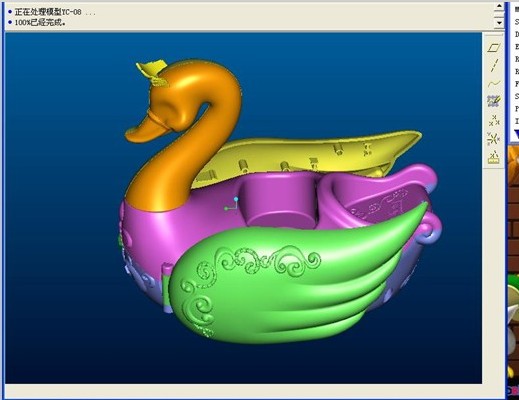519x400 pixels.
Task: Click the blue down arrow below side menu
Action: click(x=517, y=135)
